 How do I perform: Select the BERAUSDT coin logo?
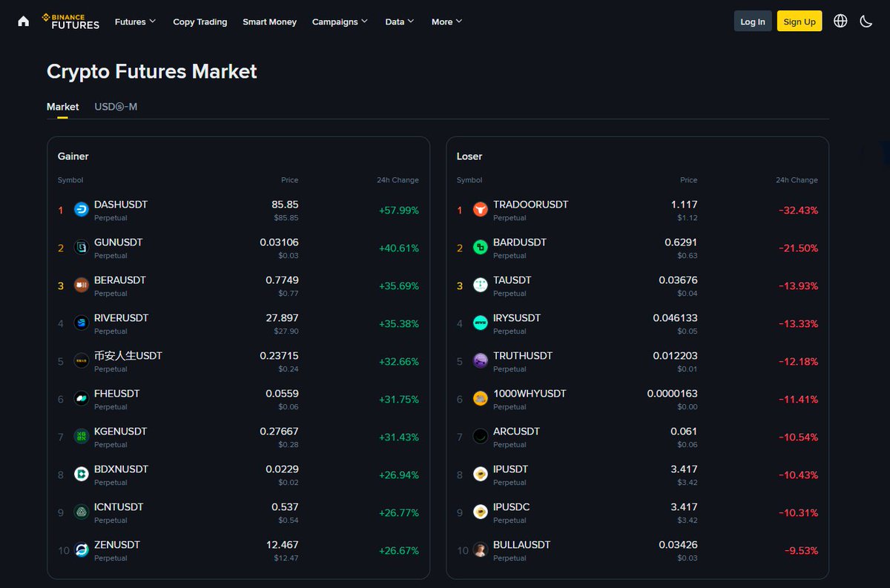click(81, 285)
